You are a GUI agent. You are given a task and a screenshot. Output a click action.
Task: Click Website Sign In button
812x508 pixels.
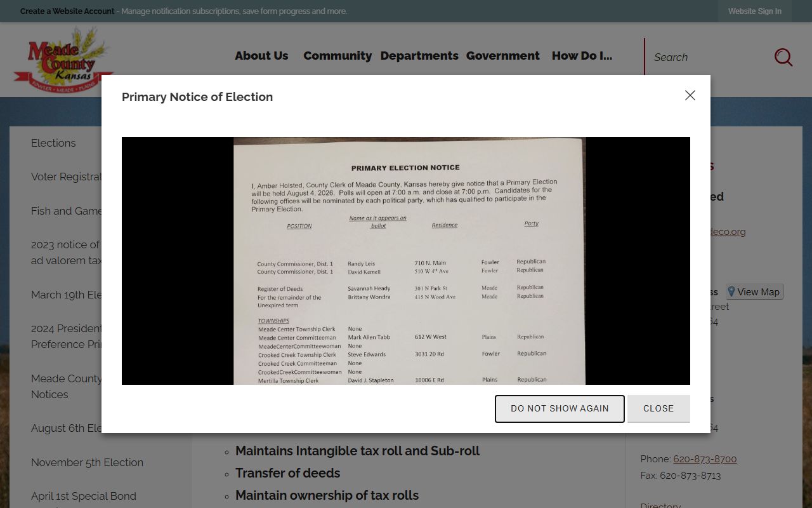(755, 11)
